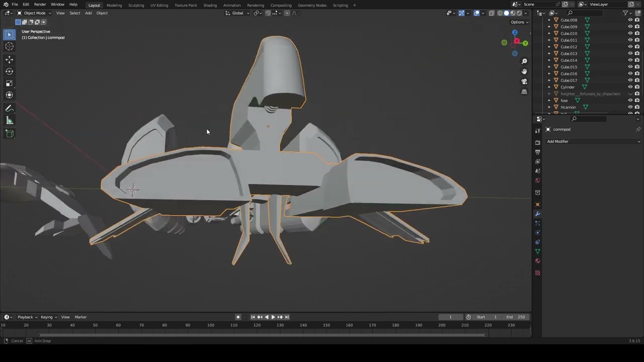
Task: Expand Cube.009 in outliner
Action: pos(549,27)
